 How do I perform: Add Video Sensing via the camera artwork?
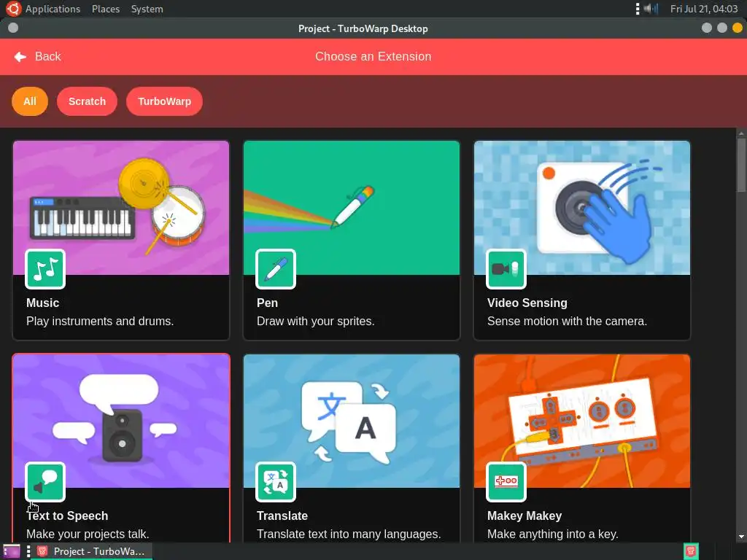tap(581, 208)
